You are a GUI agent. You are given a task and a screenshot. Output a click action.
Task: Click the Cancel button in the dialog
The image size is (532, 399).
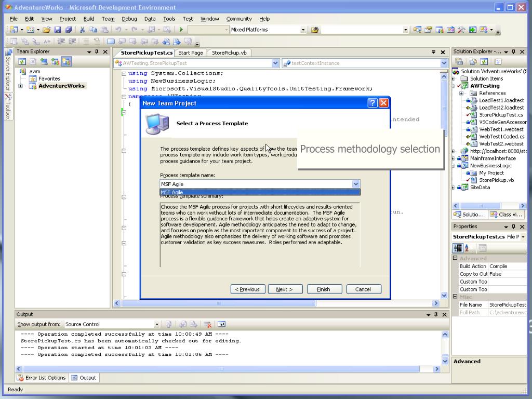(363, 289)
